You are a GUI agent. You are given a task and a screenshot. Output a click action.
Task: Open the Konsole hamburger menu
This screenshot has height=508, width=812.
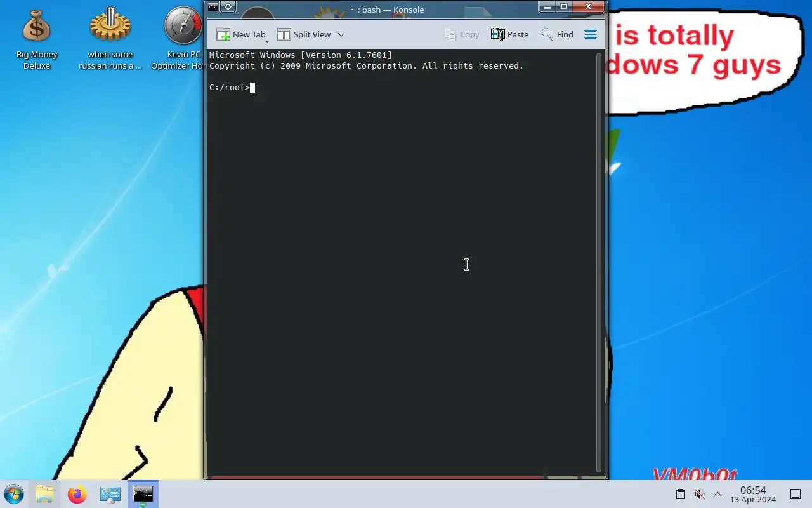tap(591, 35)
